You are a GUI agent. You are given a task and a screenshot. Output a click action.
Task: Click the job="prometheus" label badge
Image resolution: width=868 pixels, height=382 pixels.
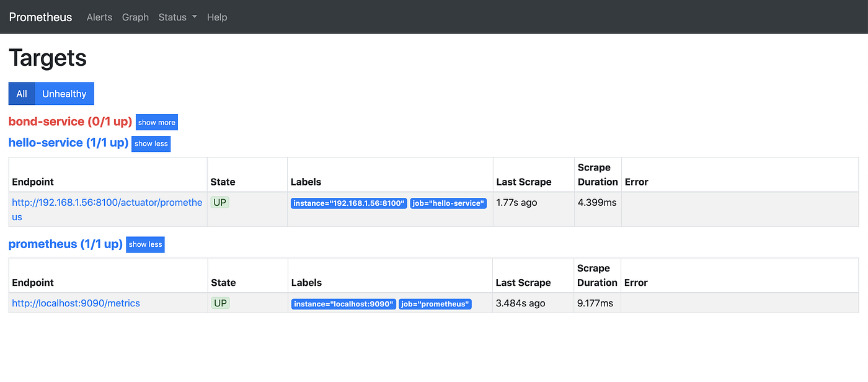(x=435, y=303)
